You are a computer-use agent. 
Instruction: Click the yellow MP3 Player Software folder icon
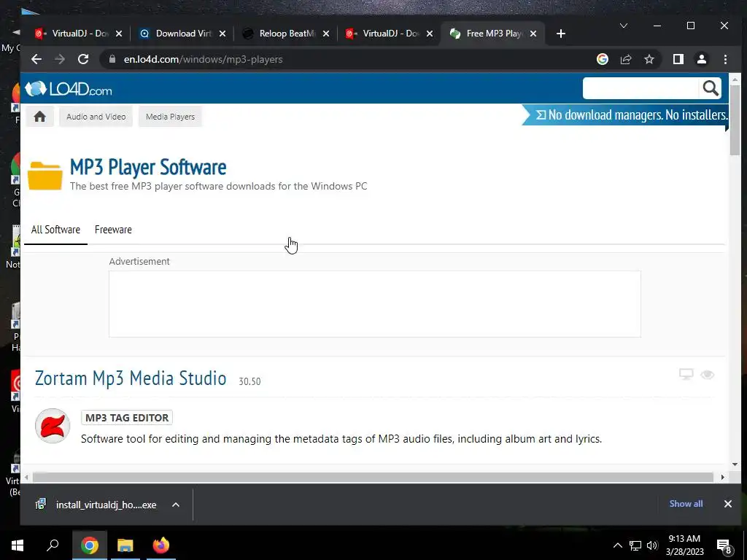(x=44, y=175)
